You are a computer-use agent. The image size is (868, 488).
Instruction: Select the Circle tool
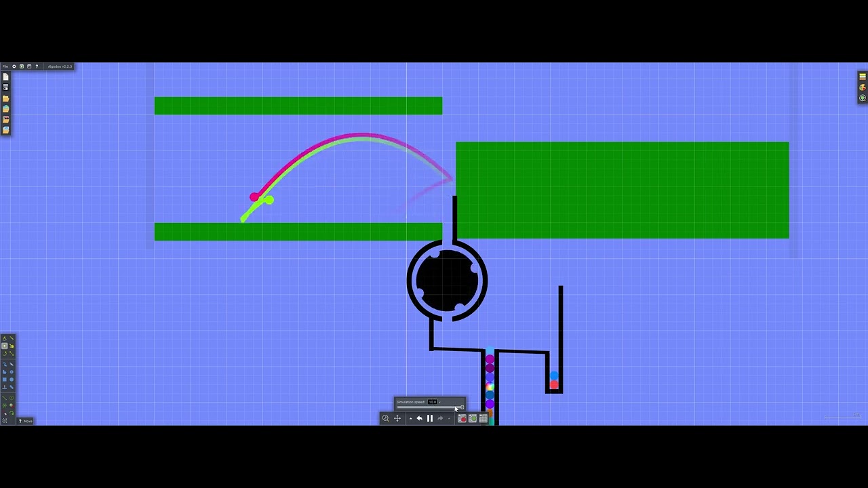click(x=12, y=380)
